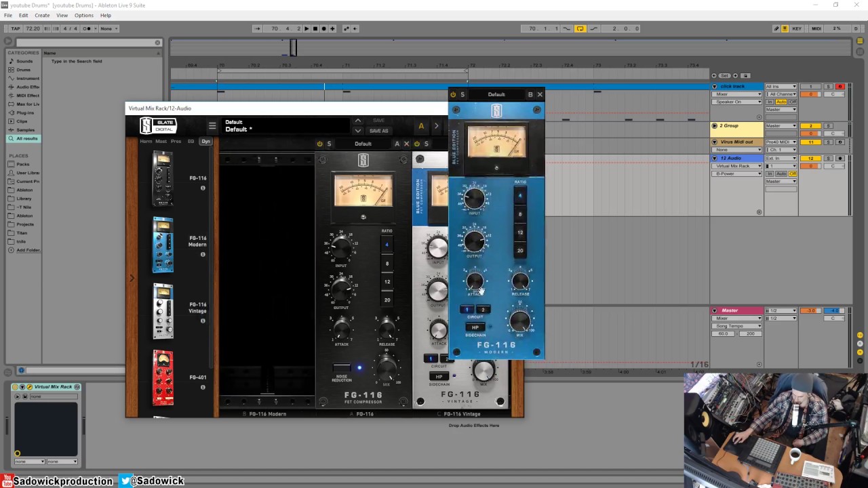
Task: Select circuit 2 on blue FG-116 Modern
Action: point(483,310)
